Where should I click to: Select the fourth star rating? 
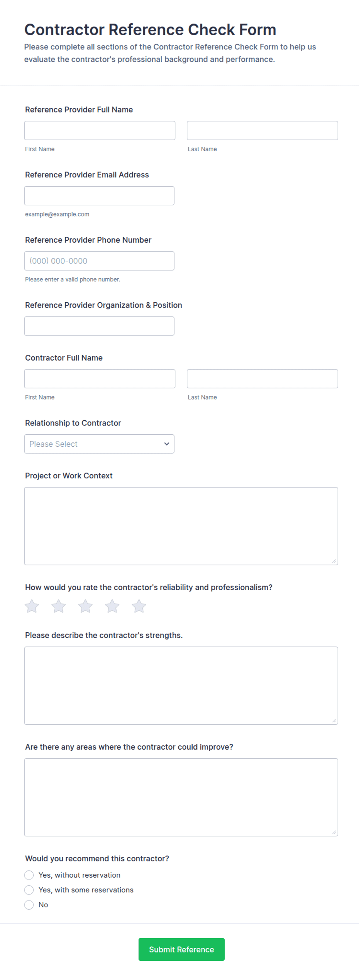pyautogui.click(x=112, y=606)
